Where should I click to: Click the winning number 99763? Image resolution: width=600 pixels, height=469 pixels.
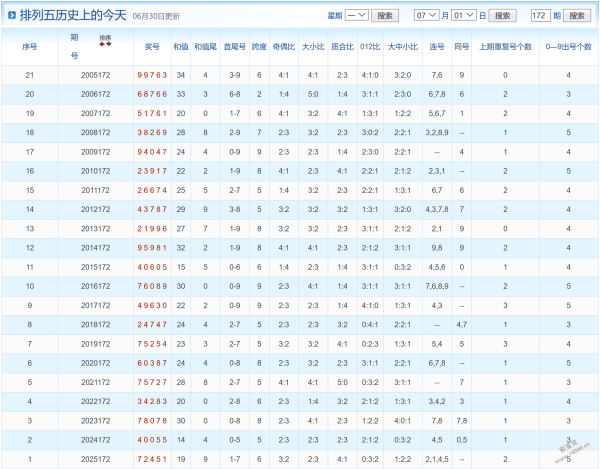(152, 75)
